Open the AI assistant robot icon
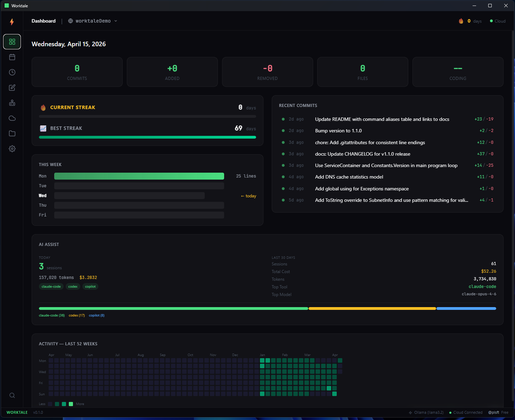515x420 pixels. [x=12, y=103]
